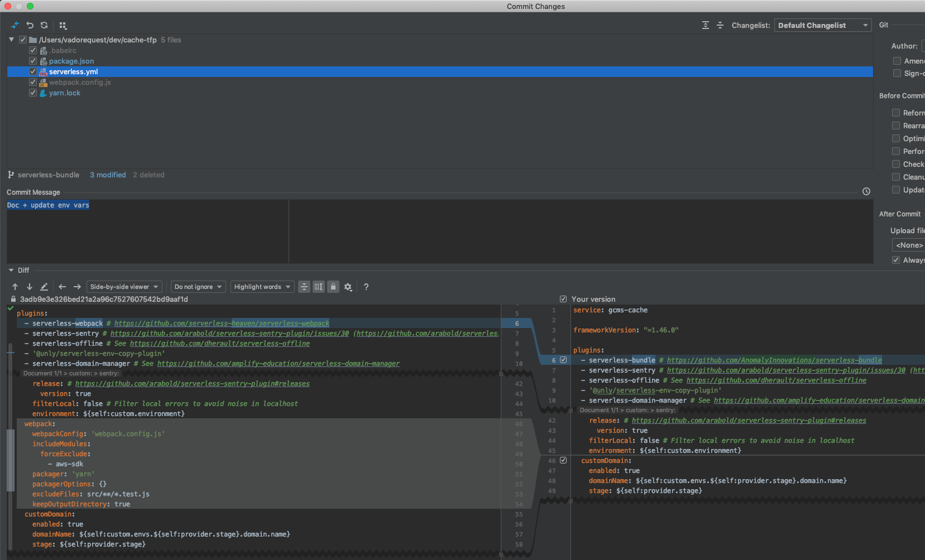Open commit message history clock
Image resolution: width=925 pixels, height=560 pixels.
pos(866,191)
